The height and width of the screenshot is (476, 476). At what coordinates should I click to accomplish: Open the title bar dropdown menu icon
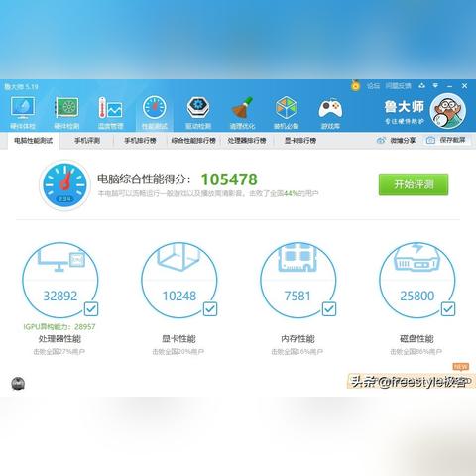click(435, 86)
